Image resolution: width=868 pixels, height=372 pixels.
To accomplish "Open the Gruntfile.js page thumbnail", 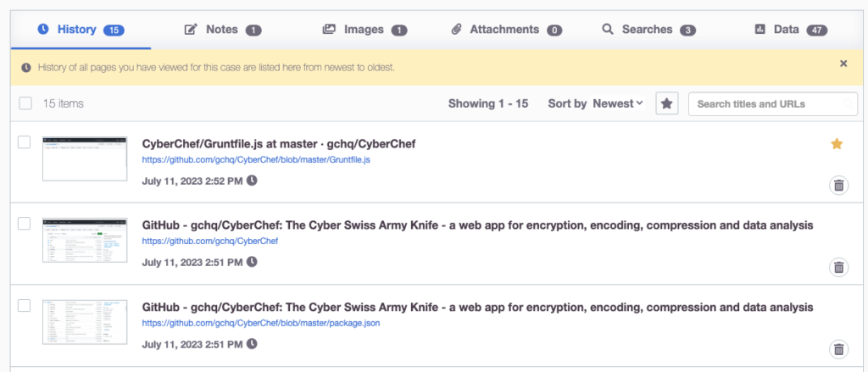I will [85, 157].
